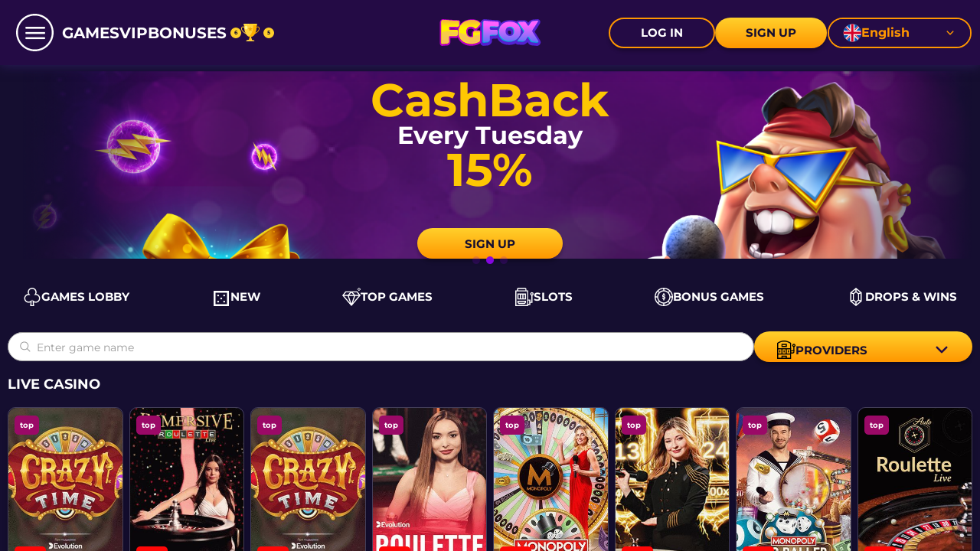Select the first banner carousel dot

(476, 260)
